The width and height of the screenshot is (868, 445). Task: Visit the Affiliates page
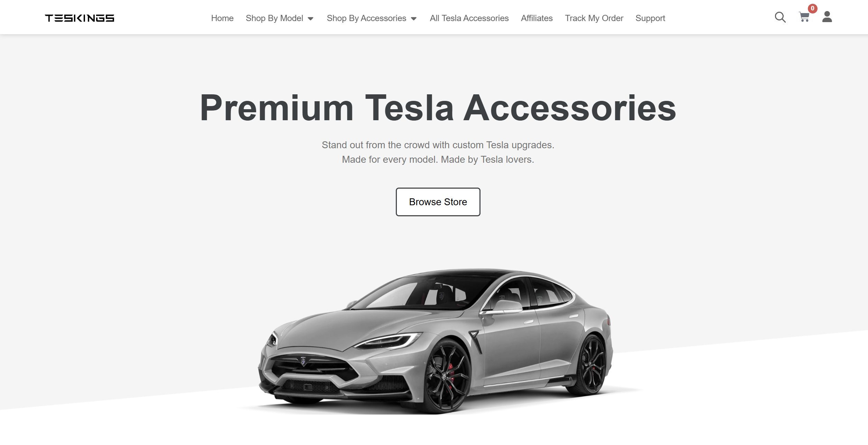pos(536,18)
